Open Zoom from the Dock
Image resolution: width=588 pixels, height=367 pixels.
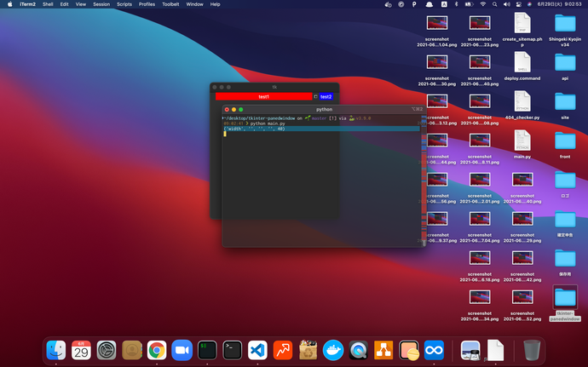click(x=182, y=350)
